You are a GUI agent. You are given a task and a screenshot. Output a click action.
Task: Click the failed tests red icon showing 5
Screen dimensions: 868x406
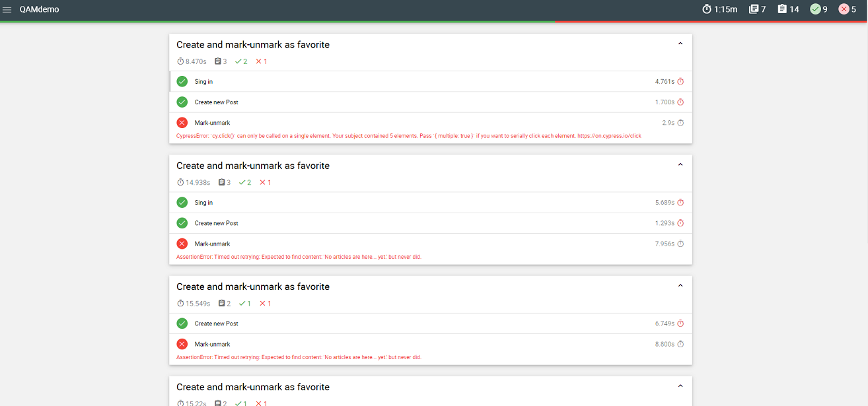844,9
